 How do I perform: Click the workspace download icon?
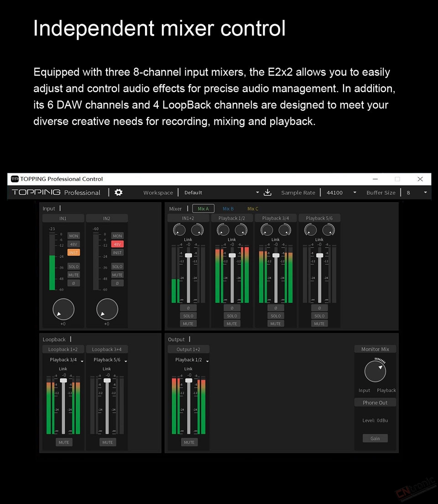pyautogui.click(x=268, y=192)
